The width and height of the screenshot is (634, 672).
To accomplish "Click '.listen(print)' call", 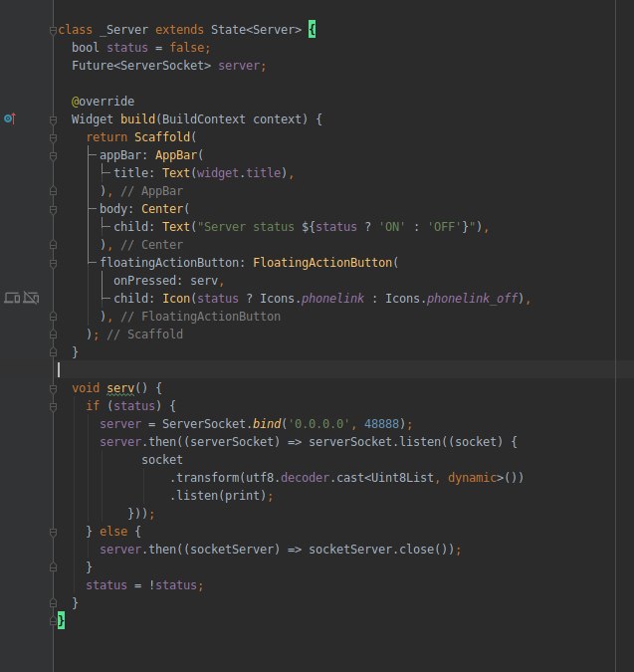I will tap(218, 496).
